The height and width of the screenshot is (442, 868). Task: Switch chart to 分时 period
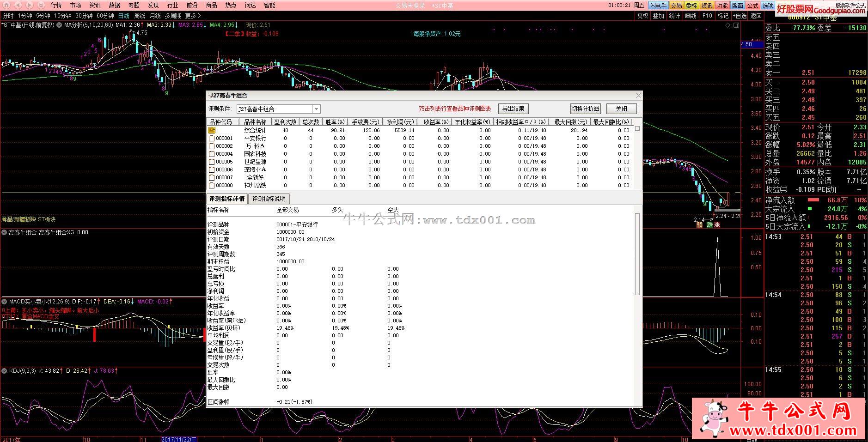(x=8, y=16)
